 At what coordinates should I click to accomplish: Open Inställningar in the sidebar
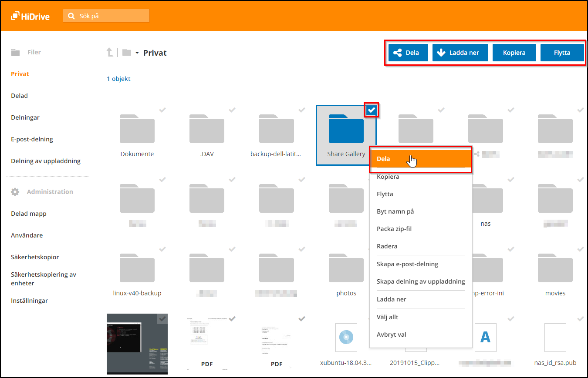[29, 301]
